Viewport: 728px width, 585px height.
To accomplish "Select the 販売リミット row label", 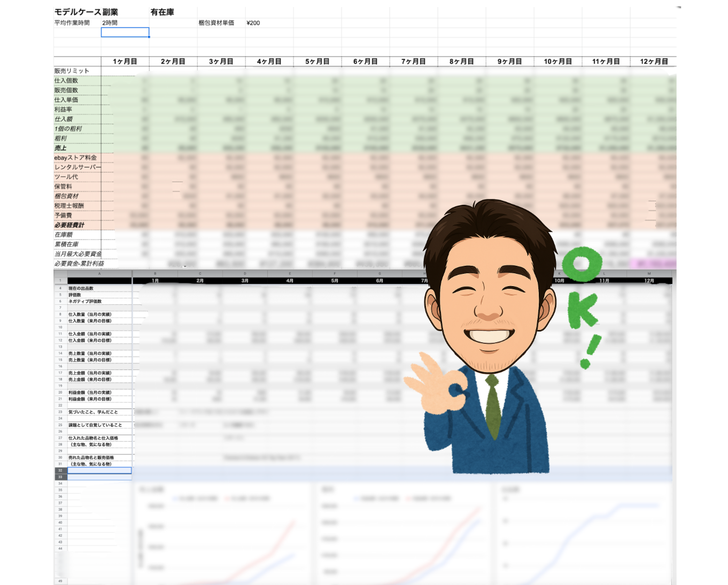I will [x=72, y=71].
